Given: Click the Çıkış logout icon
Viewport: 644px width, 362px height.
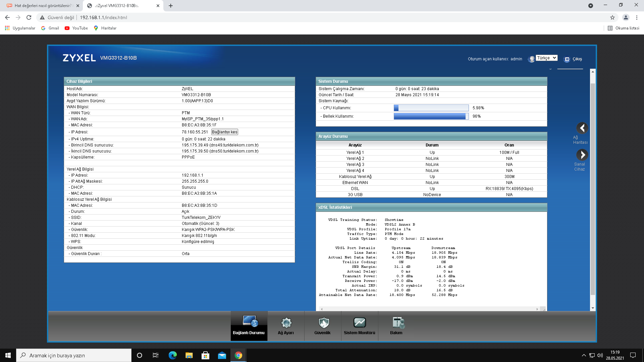Looking at the screenshot, I should click(x=567, y=59).
